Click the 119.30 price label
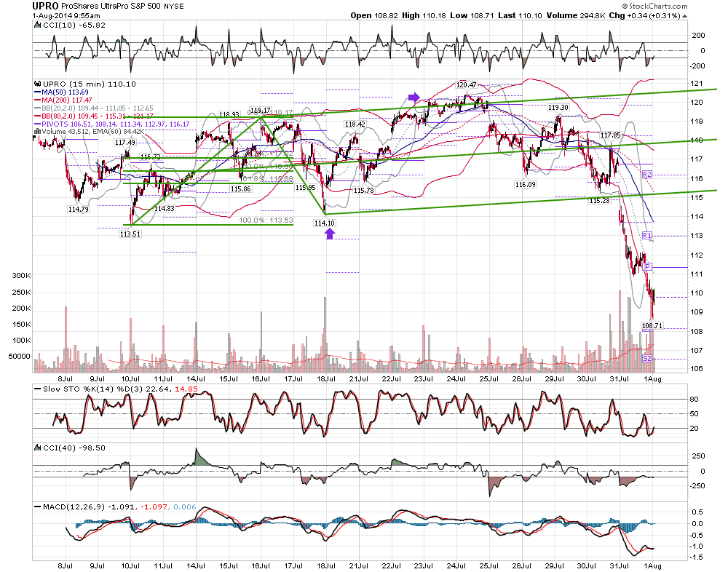Screen dimensions: 728x572 click(558, 107)
